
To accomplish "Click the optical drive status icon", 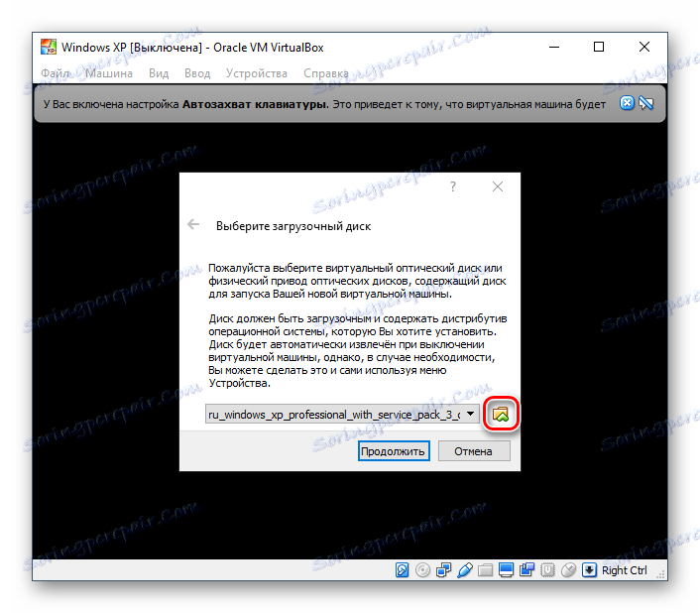I will (x=422, y=570).
